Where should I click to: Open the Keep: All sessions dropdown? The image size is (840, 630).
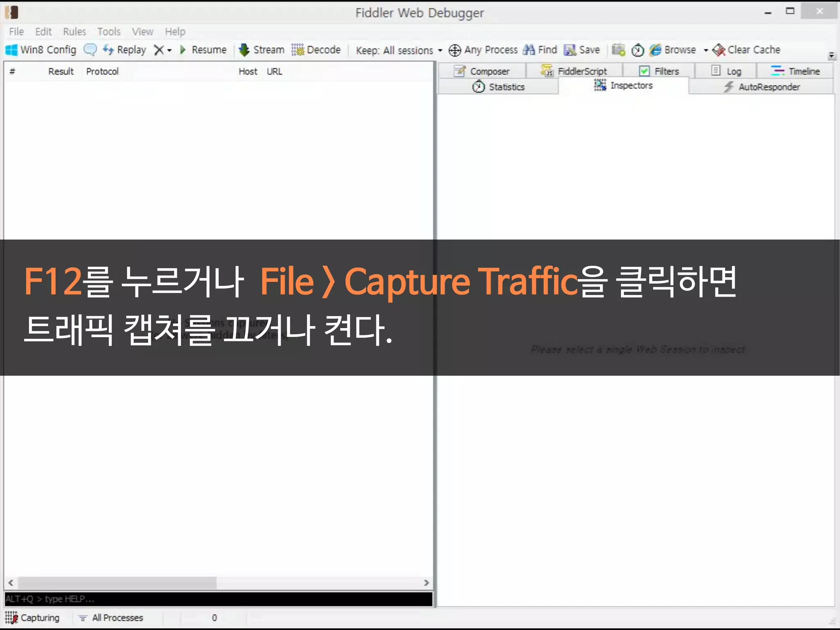[399, 50]
